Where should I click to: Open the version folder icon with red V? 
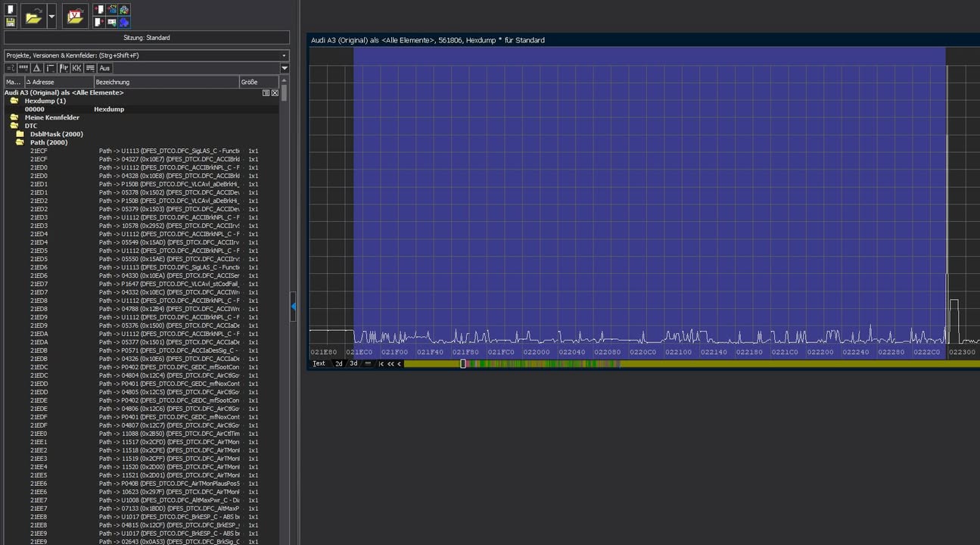(x=75, y=16)
